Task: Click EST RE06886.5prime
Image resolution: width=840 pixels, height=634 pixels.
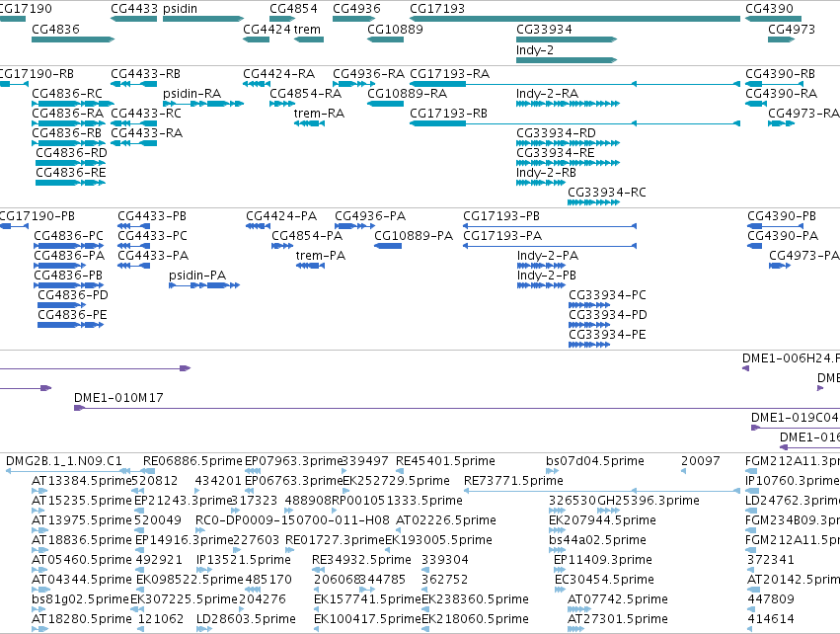Action: (x=192, y=461)
